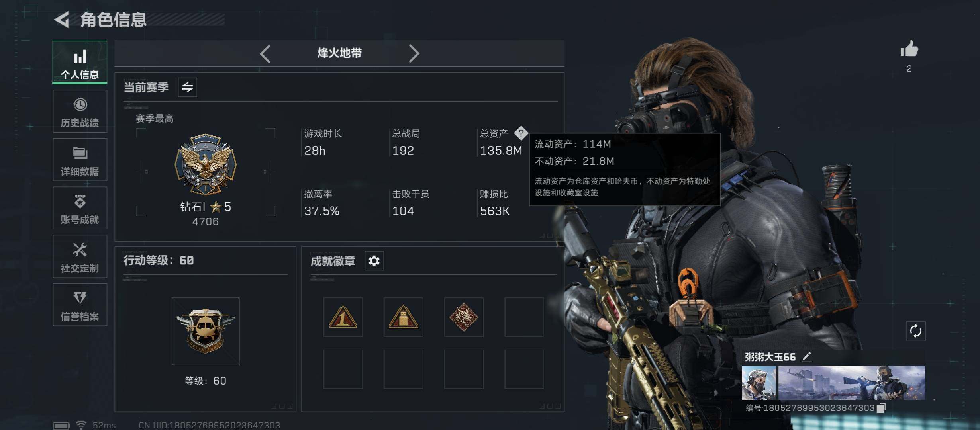Copy the player ID number icon

(x=881, y=408)
